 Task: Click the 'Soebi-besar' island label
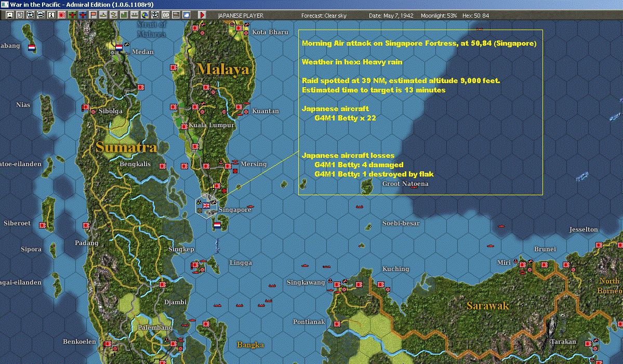click(x=401, y=223)
